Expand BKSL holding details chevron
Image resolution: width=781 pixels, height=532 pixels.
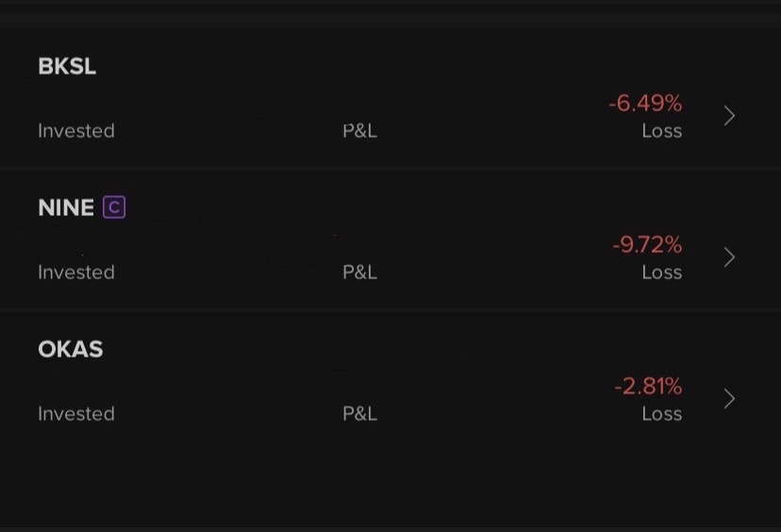click(729, 116)
